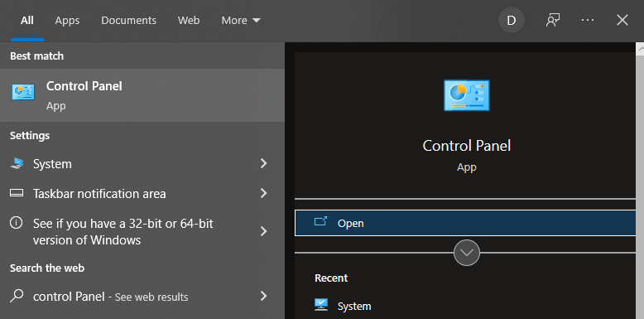Click the recent System monitor icon

point(321,305)
